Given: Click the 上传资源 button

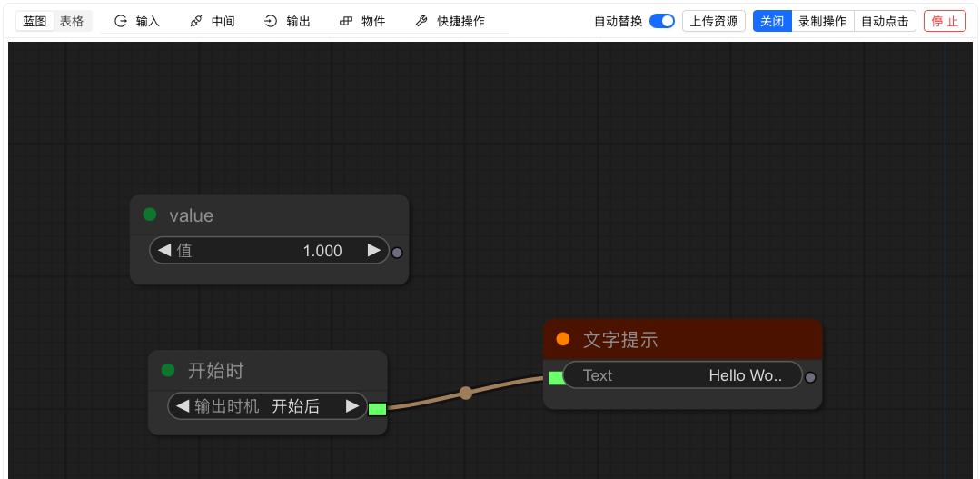Looking at the screenshot, I should (x=714, y=21).
